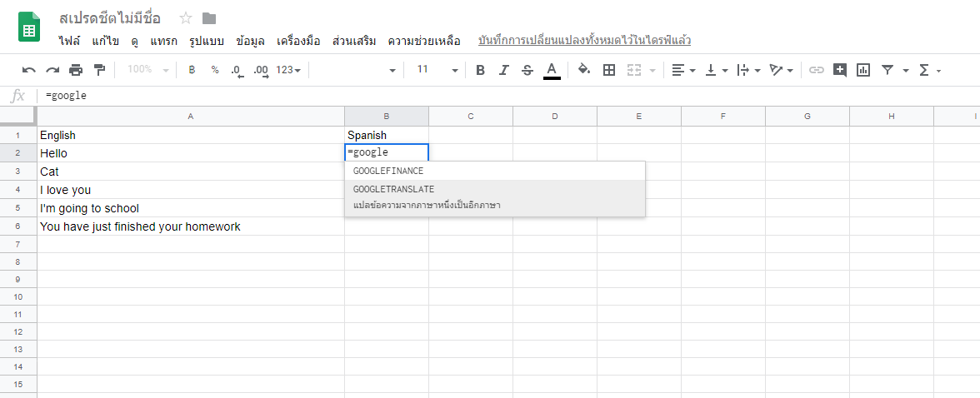The image size is (980, 398).
Task: Click the saved-to-Drive status link
Action: pos(584,41)
